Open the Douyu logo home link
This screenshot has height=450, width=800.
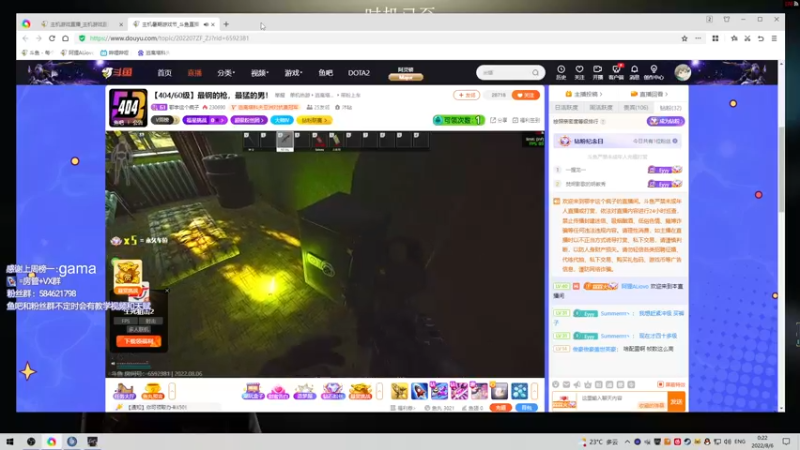click(117, 72)
